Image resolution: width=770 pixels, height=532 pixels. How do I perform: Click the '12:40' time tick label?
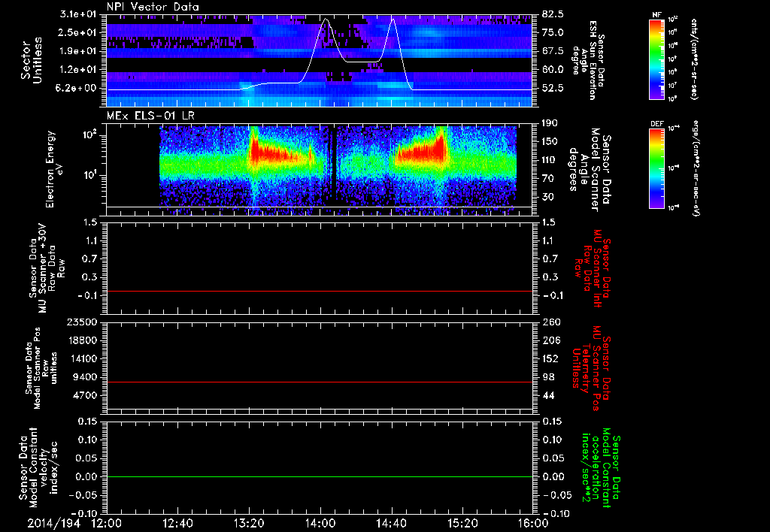coord(177,523)
